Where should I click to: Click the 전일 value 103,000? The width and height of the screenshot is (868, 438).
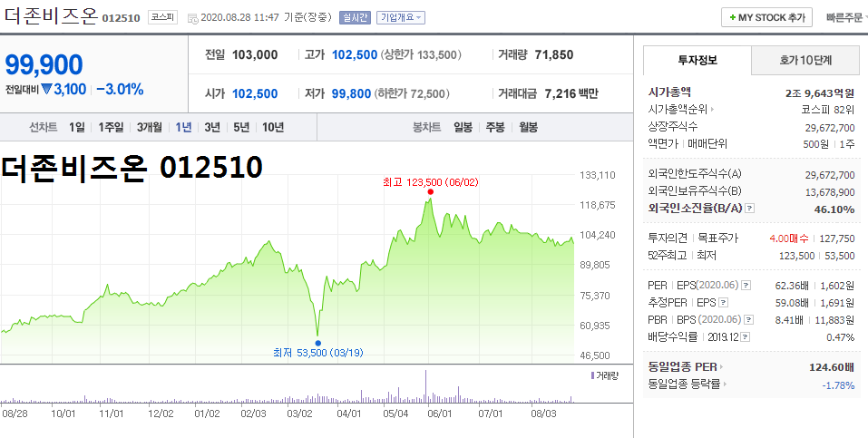[255, 54]
